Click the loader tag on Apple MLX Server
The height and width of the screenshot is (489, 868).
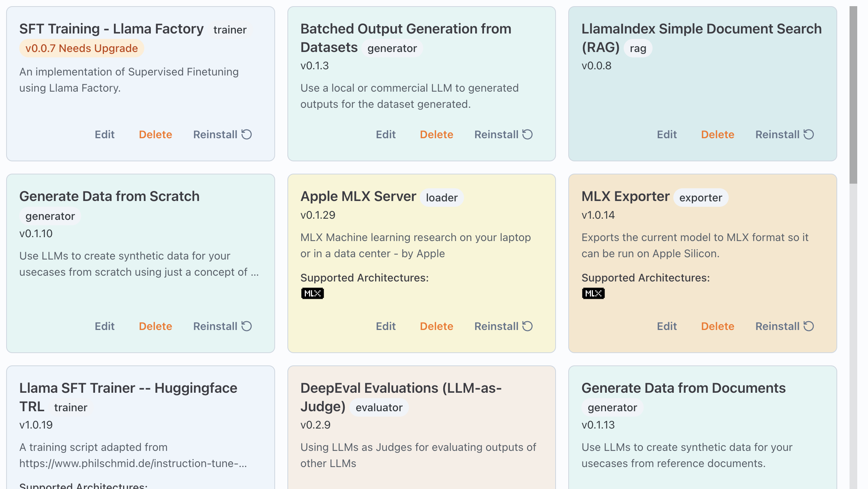point(442,198)
